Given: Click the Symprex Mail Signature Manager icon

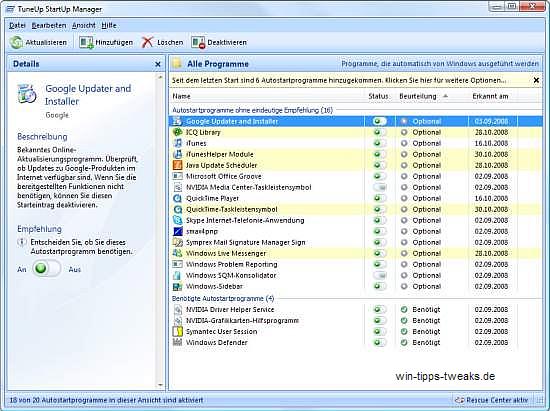Looking at the screenshot, I should click(178, 242).
